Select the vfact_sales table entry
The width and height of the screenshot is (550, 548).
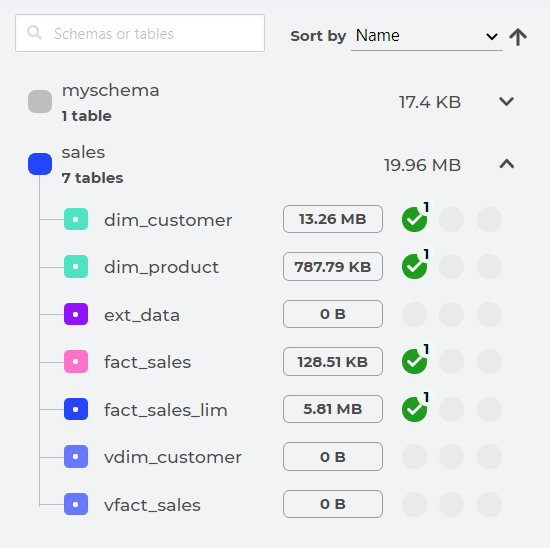coord(152,505)
